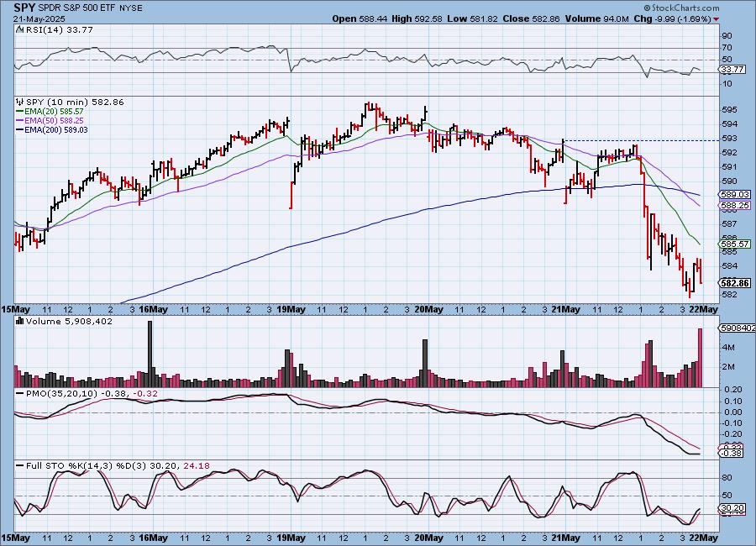Click the '0.10' label on PMO axis

[x=732, y=402]
